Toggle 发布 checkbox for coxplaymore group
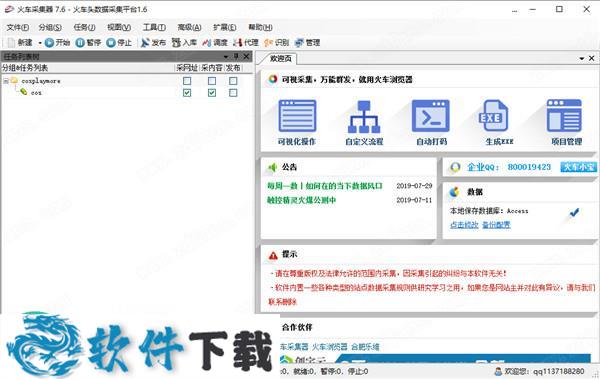Viewport: 600px width, 379px height. [x=233, y=81]
